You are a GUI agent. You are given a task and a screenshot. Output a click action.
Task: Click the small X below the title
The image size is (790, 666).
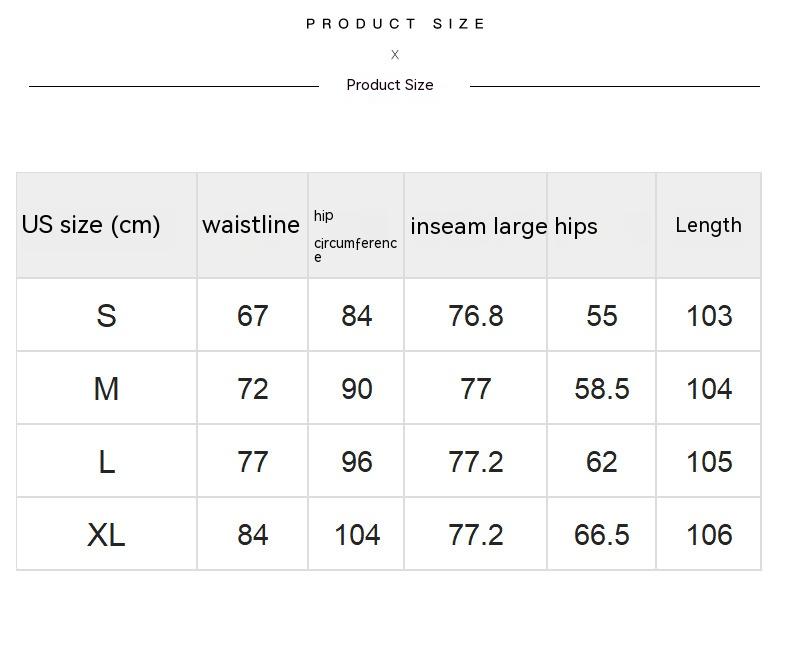395,55
